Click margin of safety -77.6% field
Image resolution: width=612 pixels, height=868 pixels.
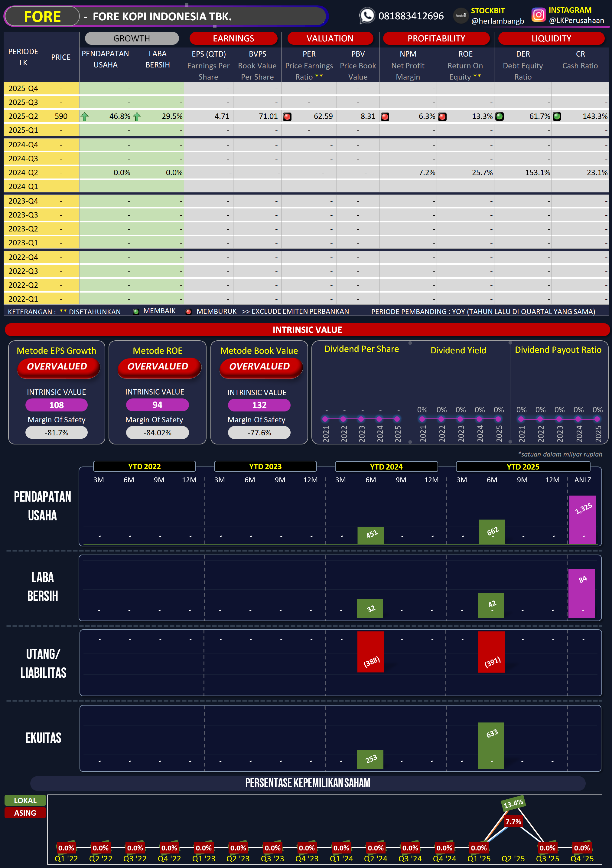[x=259, y=433]
